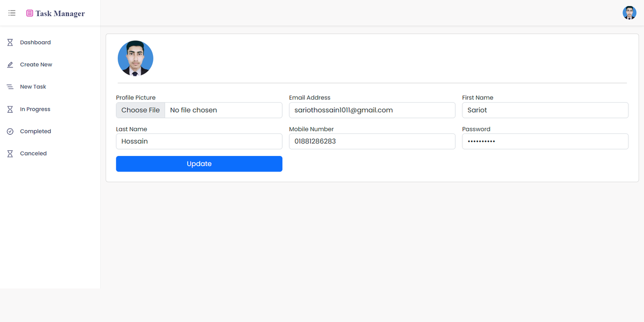Image resolution: width=644 pixels, height=322 pixels.
Task: Focus the Password field
Action: pos(545,141)
